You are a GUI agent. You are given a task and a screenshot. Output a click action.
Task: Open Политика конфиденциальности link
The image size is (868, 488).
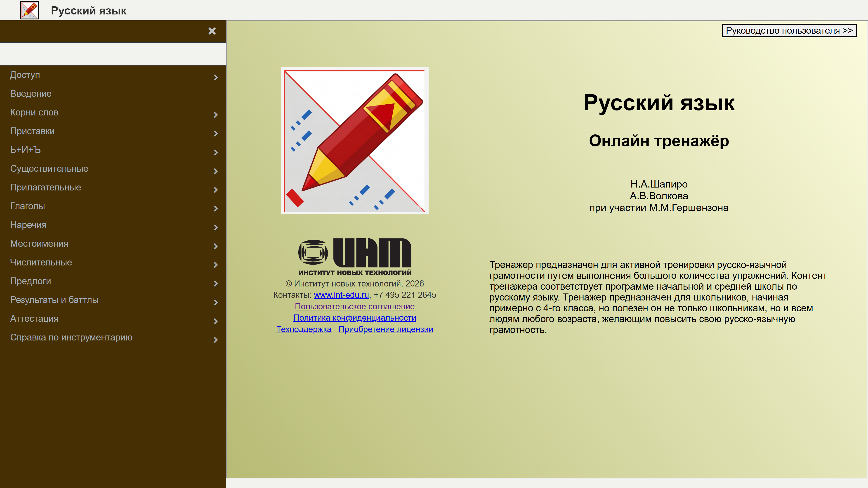(354, 318)
